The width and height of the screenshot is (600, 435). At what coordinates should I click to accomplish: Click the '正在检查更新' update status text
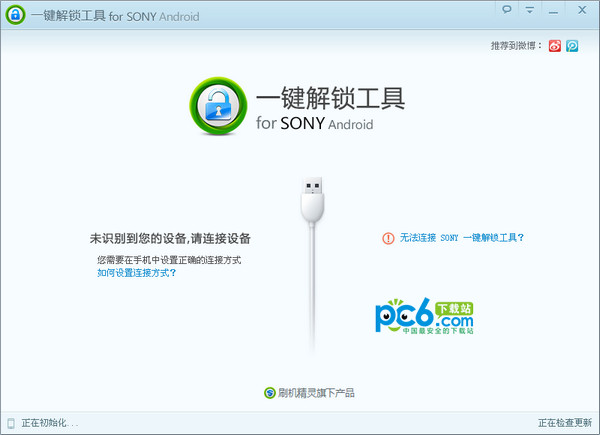pyautogui.click(x=565, y=423)
